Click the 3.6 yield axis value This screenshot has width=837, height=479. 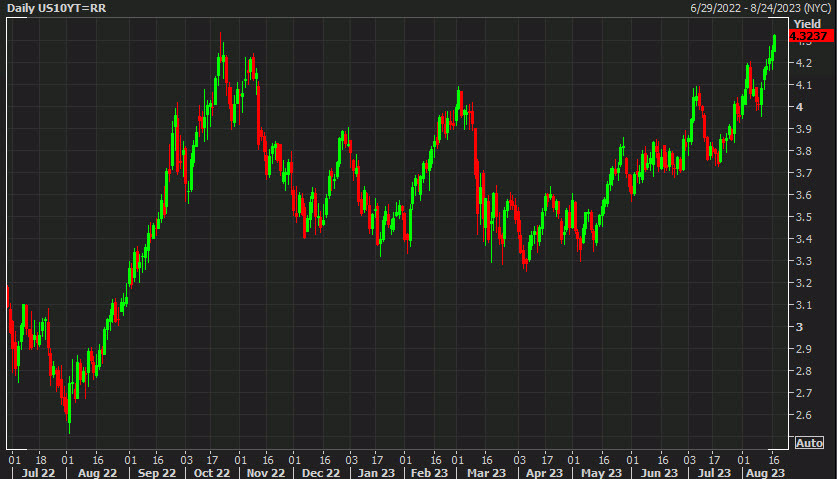[803, 195]
